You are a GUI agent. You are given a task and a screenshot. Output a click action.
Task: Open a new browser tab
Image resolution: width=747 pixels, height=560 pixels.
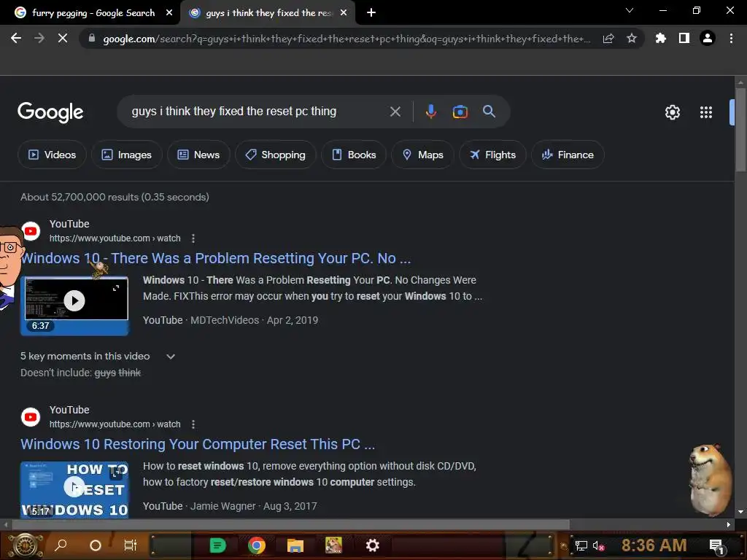[x=371, y=13]
